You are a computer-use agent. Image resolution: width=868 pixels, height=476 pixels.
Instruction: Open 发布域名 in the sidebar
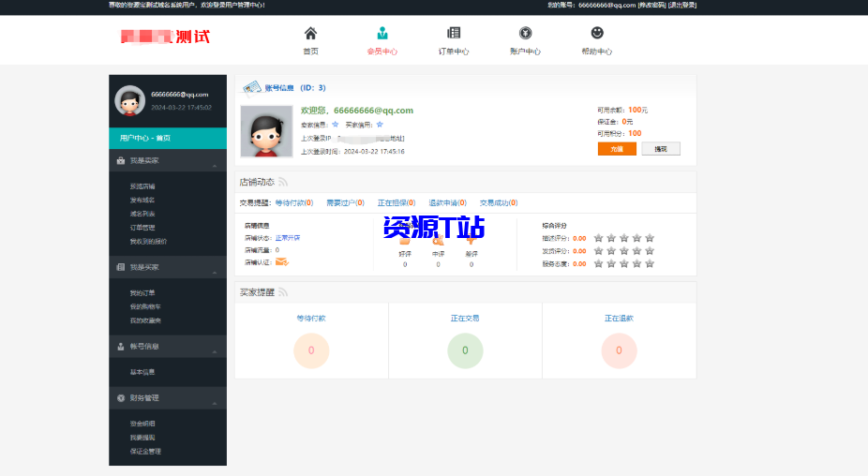pyautogui.click(x=142, y=200)
